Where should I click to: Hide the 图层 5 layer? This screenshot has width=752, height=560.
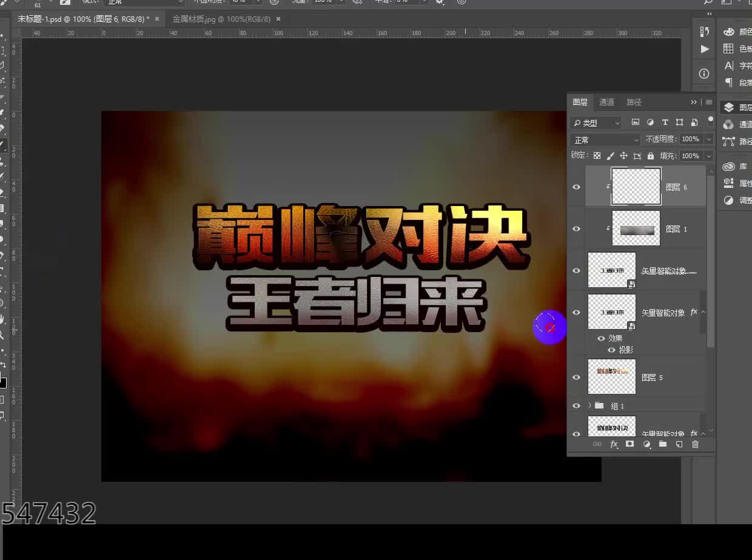(x=576, y=377)
